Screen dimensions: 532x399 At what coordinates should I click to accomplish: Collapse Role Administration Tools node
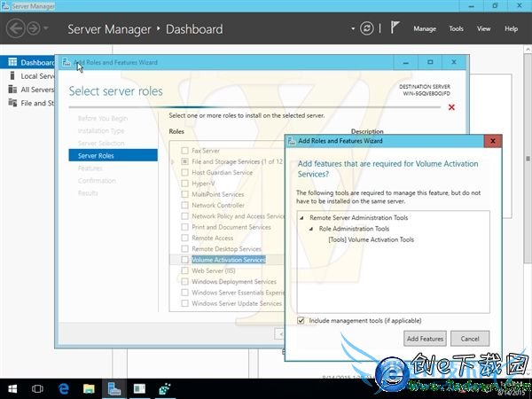pyautogui.click(x=311, y=229)
